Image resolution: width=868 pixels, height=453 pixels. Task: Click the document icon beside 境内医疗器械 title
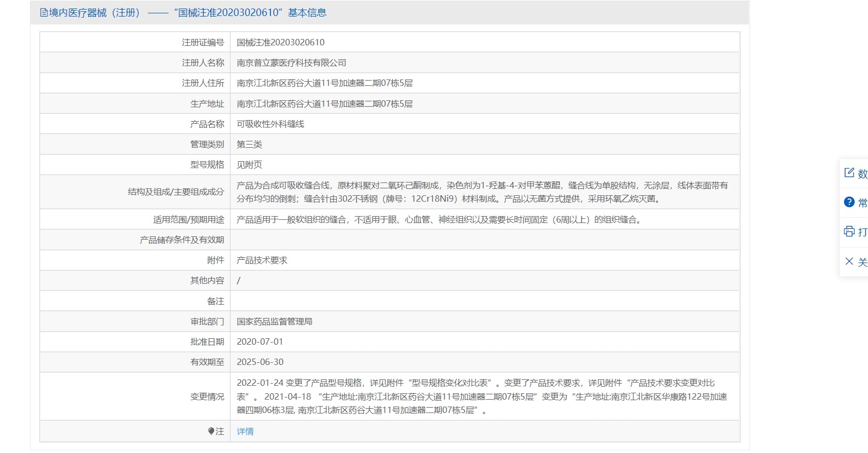tap(44, 13)
